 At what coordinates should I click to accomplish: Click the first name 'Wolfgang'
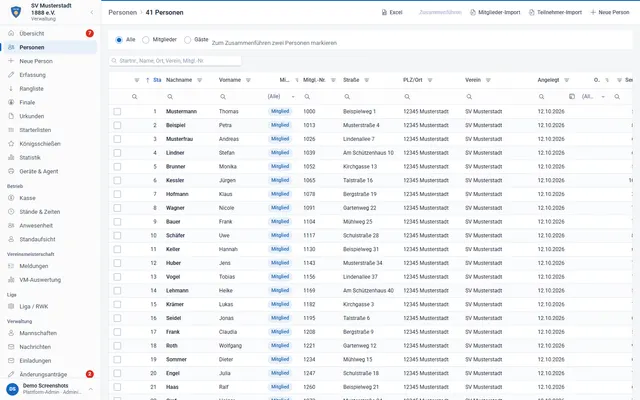click(x=230, y=346)
